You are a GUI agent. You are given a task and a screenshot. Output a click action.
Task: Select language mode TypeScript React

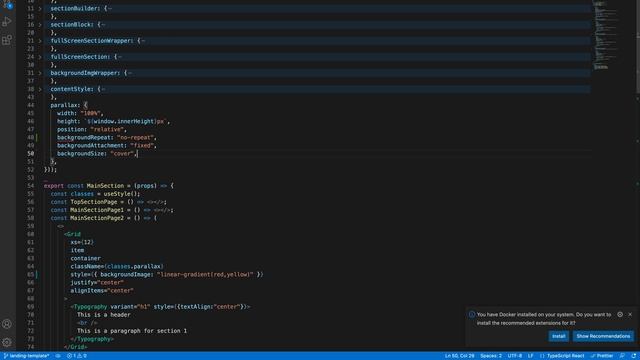pyautogui.click(x=565, y=356)
